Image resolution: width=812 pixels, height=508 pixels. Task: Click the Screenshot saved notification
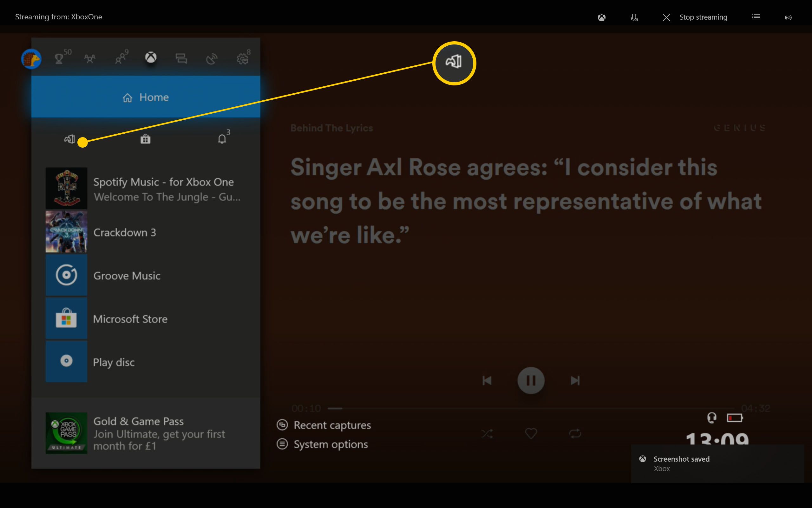coord(718,463)
